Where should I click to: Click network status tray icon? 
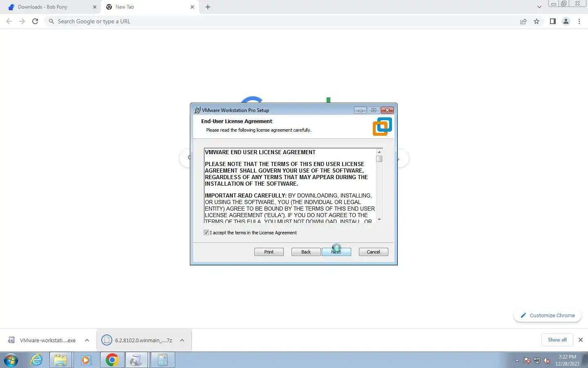537,360
